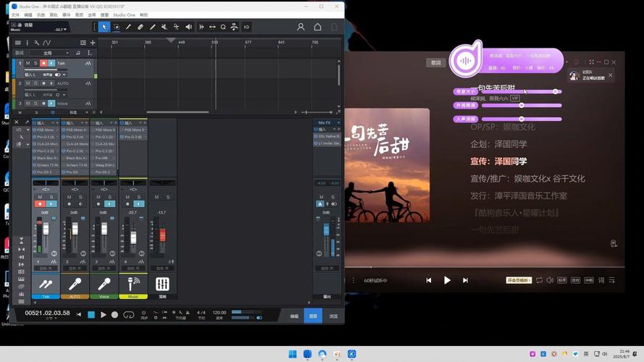Select the Arrow tool in Studio One toolbar
Image resolution: width=644 pixels, height=362 pixels.
(104, 27)
